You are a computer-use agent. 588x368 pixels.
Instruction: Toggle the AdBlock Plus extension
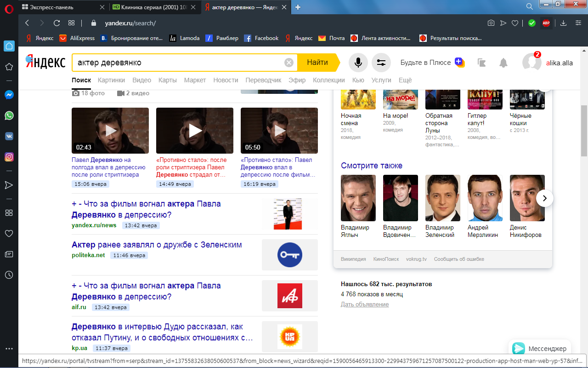click(x=546, y=23)
